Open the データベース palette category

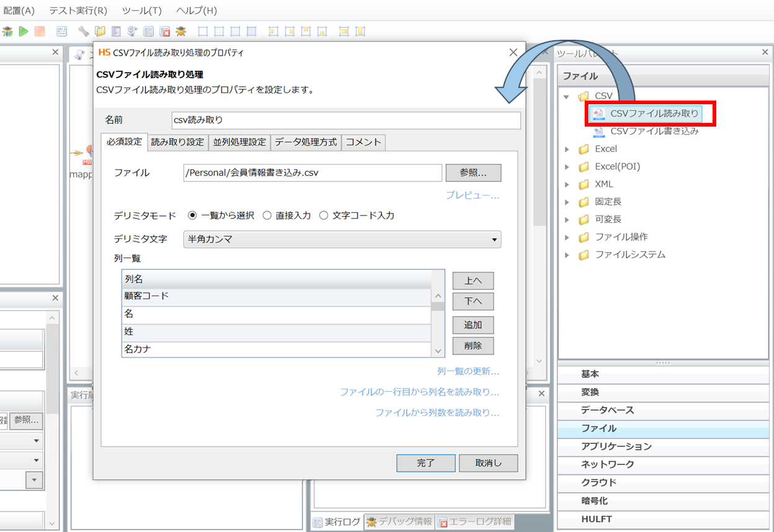pos(663,410)
